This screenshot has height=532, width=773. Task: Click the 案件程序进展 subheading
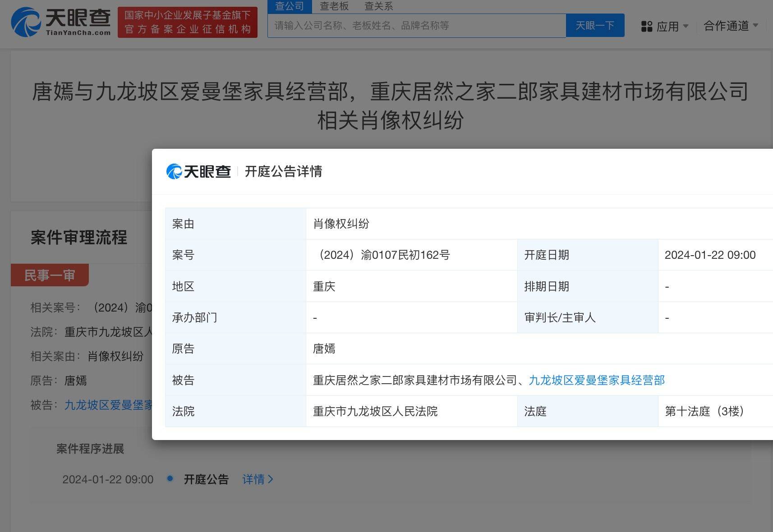click(x=90, y=449)
